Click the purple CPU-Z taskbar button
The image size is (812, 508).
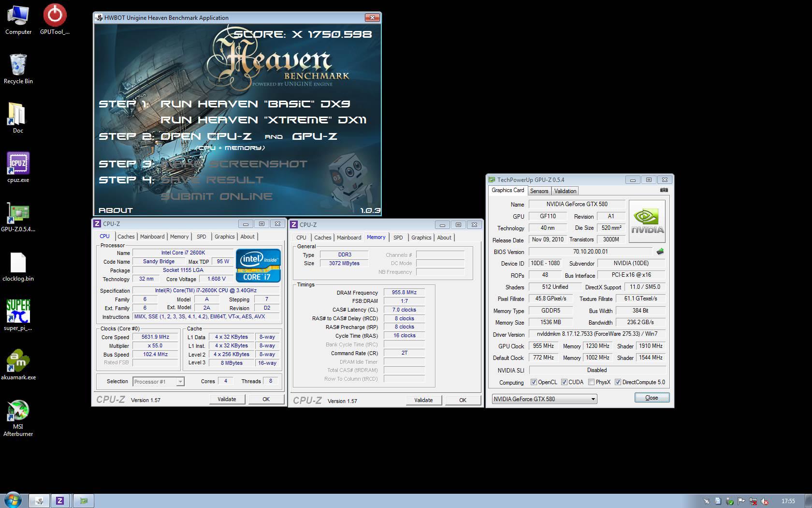(60, 501)
